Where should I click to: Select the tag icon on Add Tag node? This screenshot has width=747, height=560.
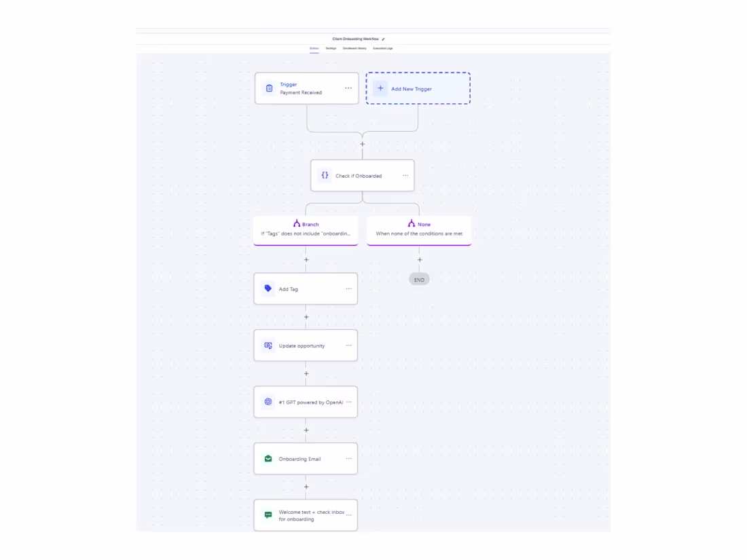click(x=268, y=288)
